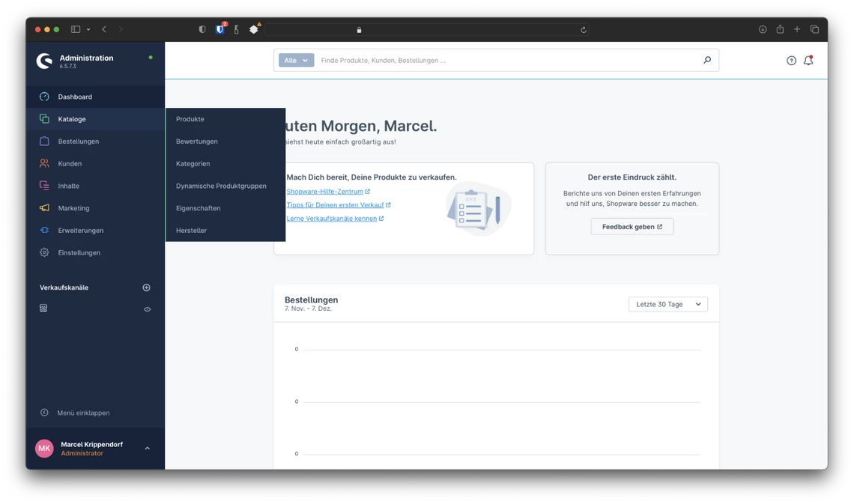Click the Kunden people icon
This screenshot has height=504, width=854.
point(44,163)
